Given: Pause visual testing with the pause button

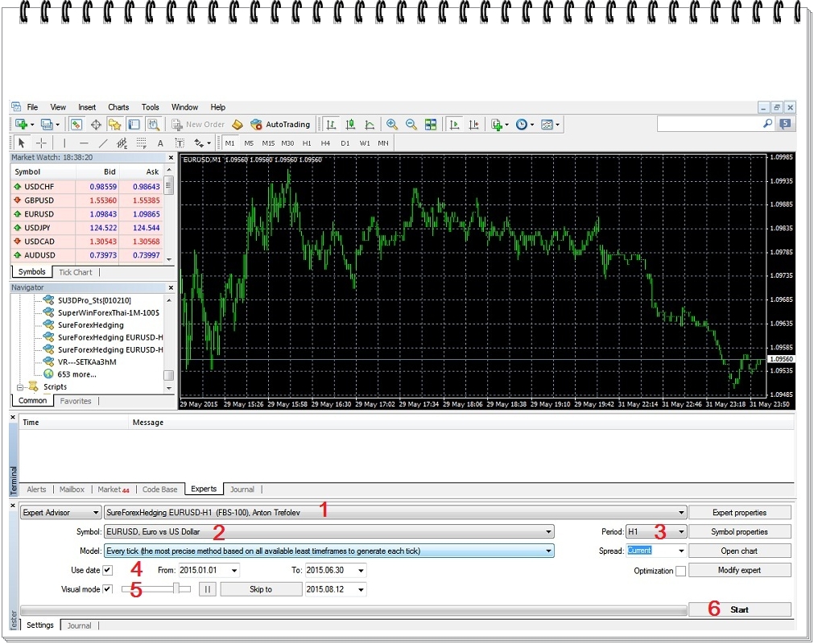Looking at the screenshot, I should coord(207,589).
